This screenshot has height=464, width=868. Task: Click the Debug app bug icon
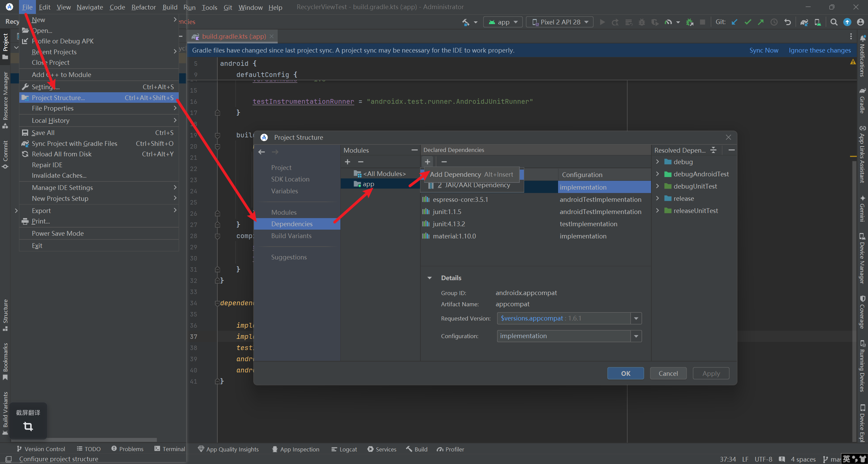point(642,22)
